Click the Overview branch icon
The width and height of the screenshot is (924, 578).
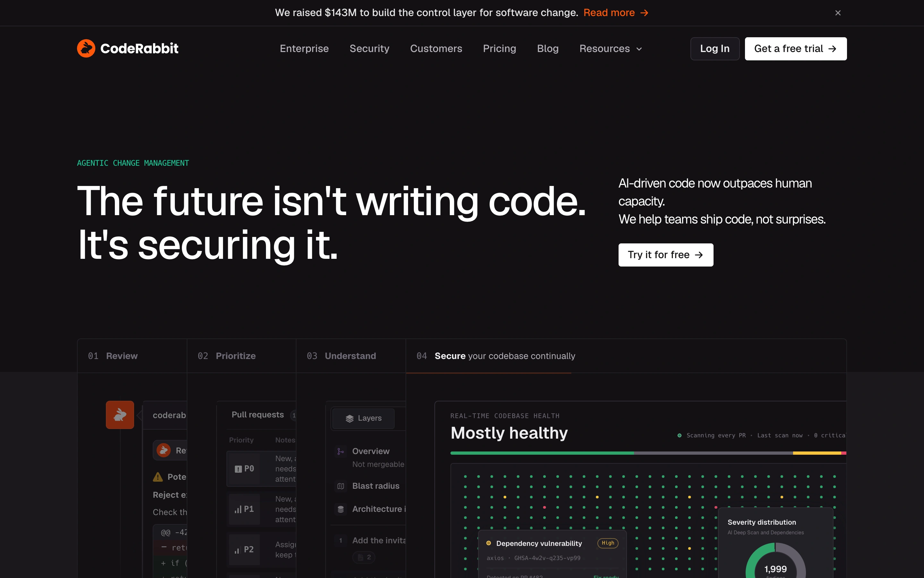[341, 451]
